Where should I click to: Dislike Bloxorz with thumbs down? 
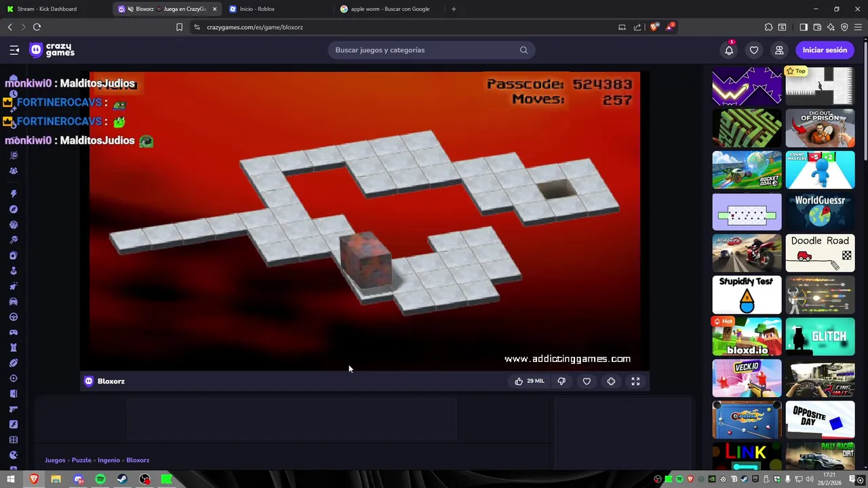[561, 382]
